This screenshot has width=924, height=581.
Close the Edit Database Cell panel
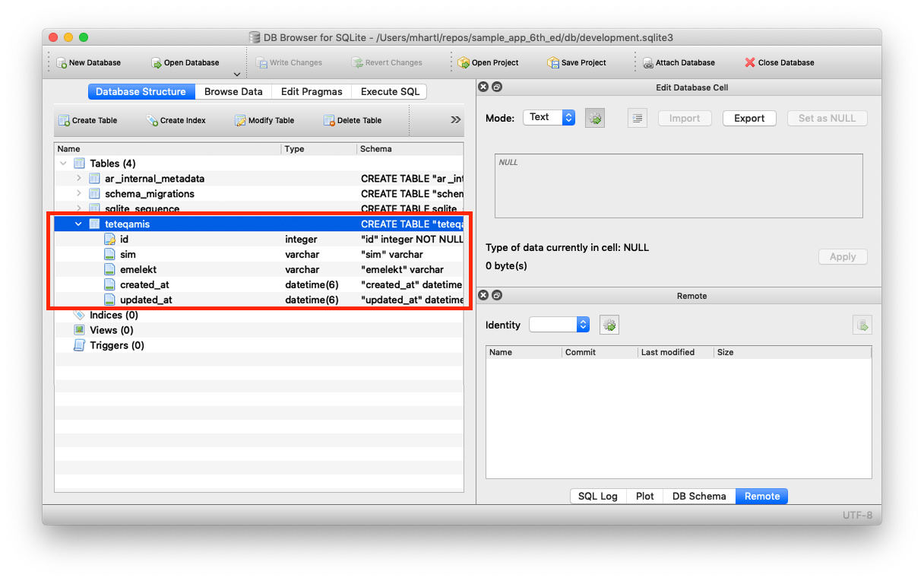(x=483, y=87)
